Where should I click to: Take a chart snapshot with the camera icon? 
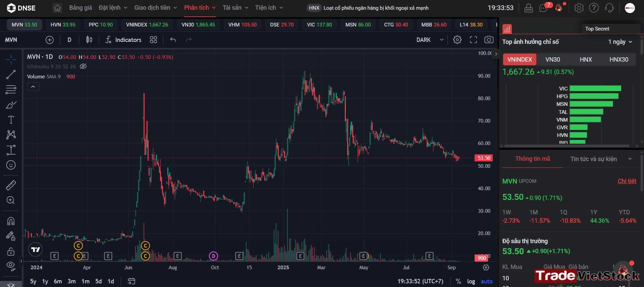[489, 40]
